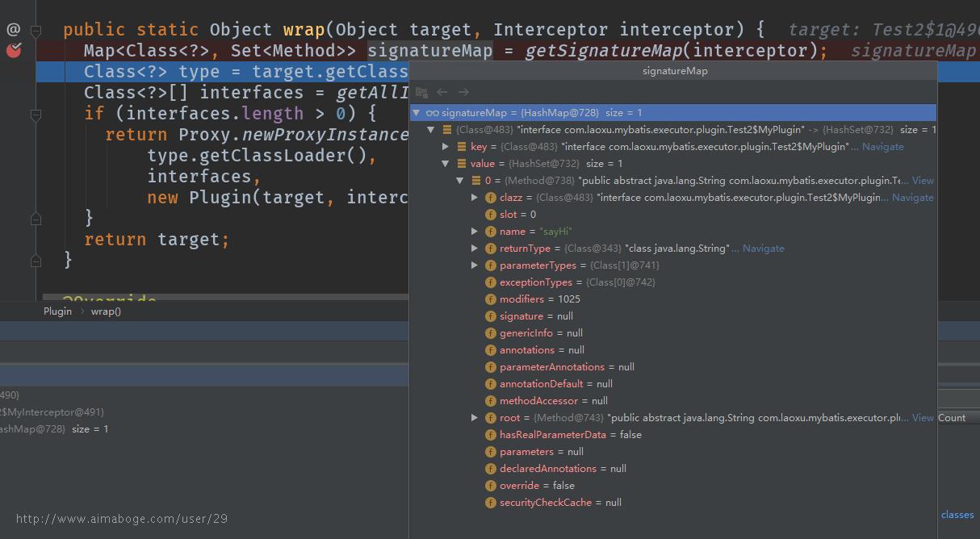Fold the if (interfaces.length > 0) block

(x=36, y=115)
